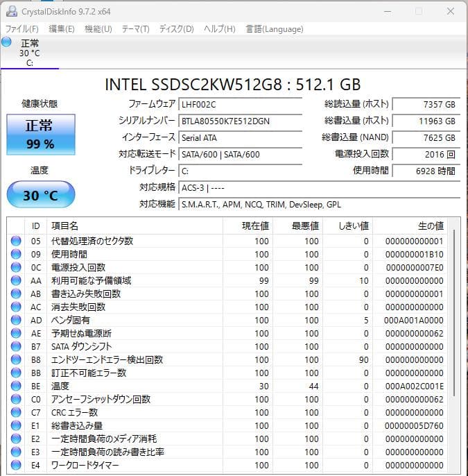This screenshot has height=476, width=468.
Task: Click status orb for B7 SATA ダウンシフト
Action: (16, 346)
